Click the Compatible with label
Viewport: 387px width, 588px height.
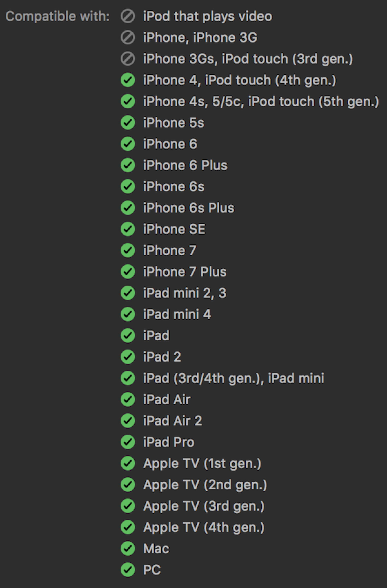pos(57,16)
